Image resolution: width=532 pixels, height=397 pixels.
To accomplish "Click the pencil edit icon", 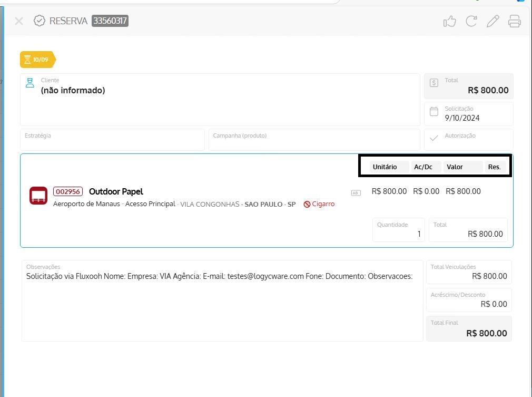I will coord(492,21).
